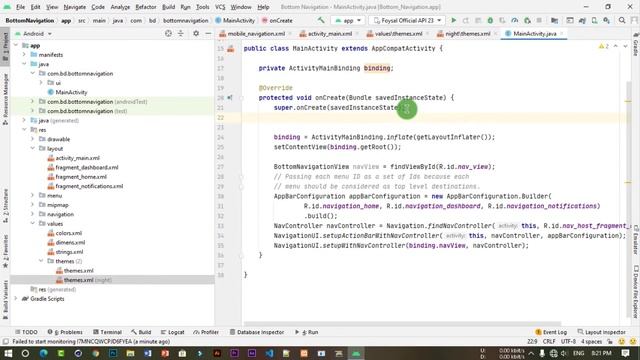Click the Debug app bug icon

(490, 20)
